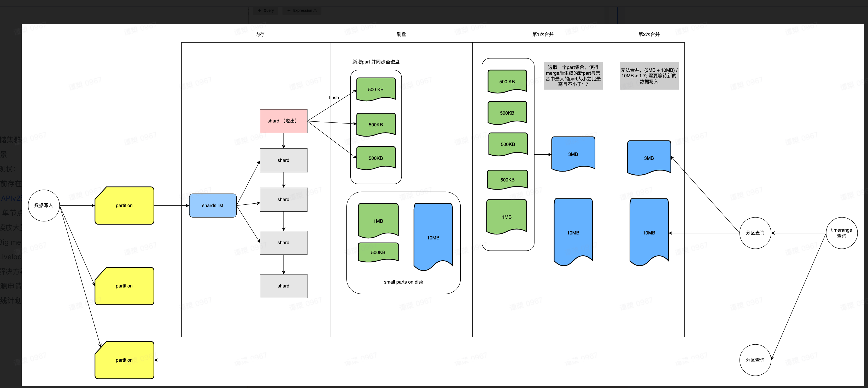
Task: Select the 3MB part under 第2次合并
Action: 649,158
